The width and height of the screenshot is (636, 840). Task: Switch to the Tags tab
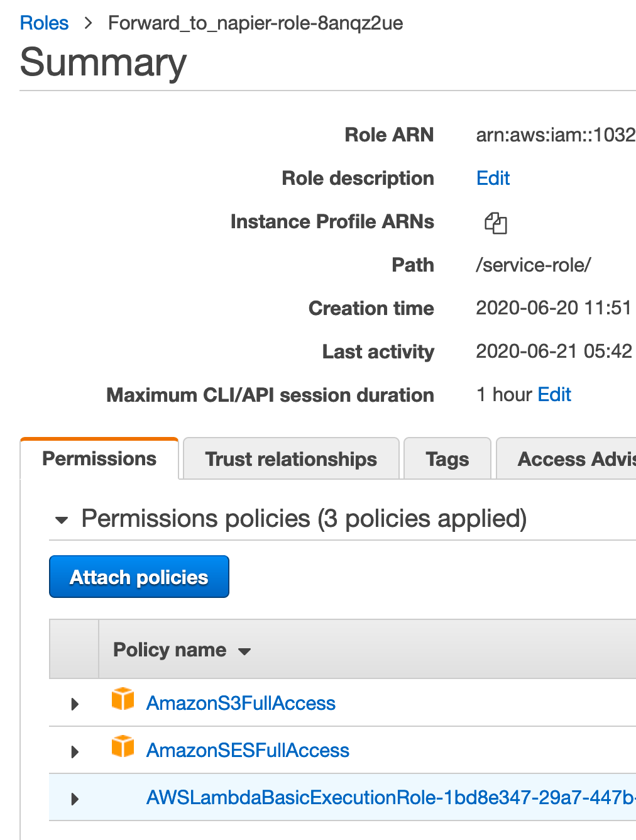(447, 459)
